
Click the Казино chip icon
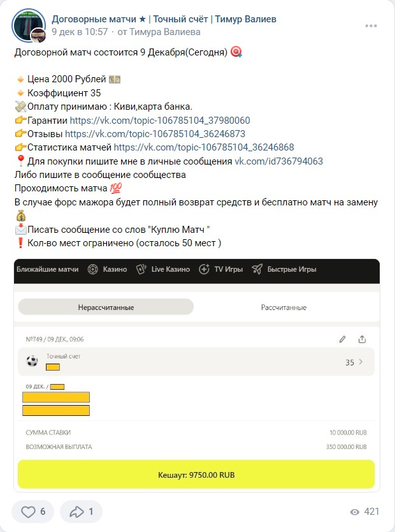pos(93,269)
